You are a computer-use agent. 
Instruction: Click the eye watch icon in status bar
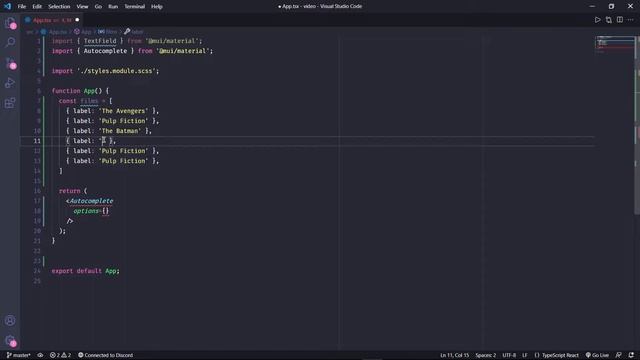tap(40, 355)
